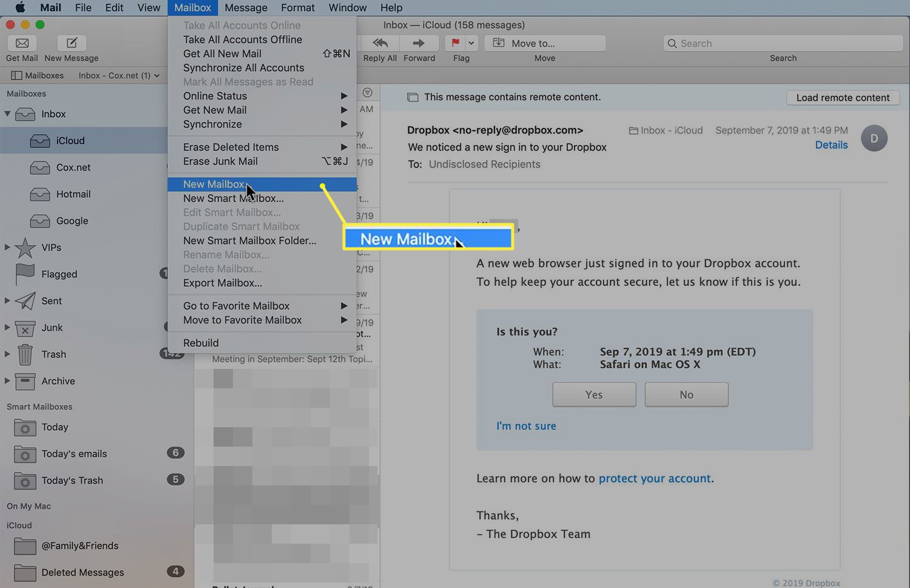Click the Archive box icon
The height and width of the screenshot is (588, 910).
click(25, 381)
